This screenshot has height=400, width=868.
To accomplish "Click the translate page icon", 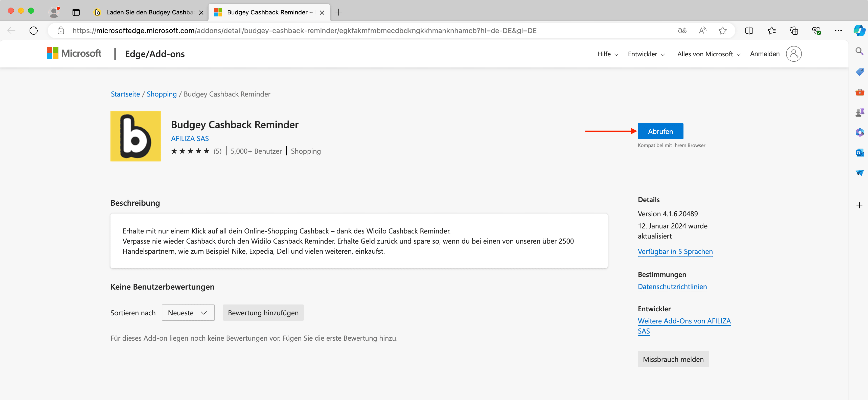I will tap(682, 31).
